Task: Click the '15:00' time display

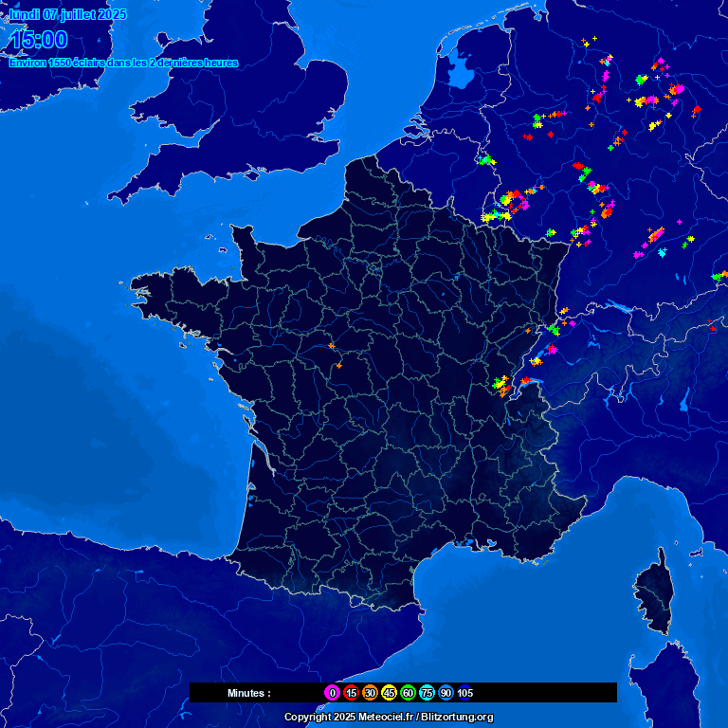Action: click(39, 40)
